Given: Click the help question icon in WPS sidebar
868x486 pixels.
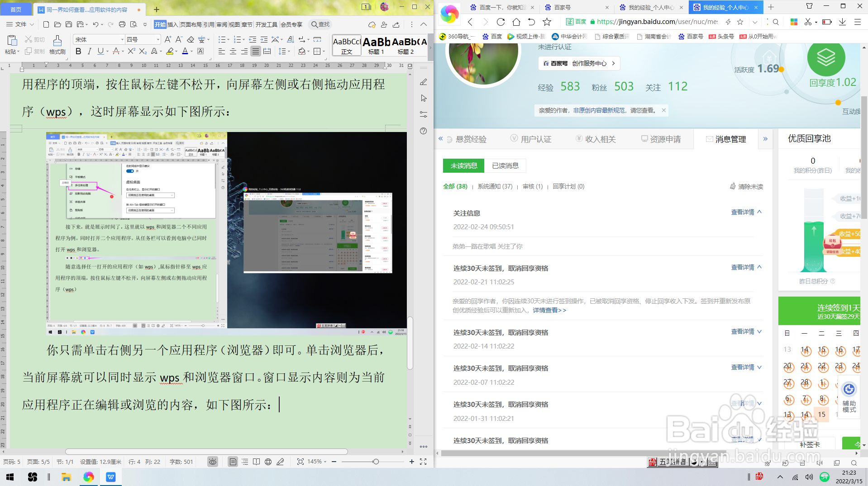Looking at the screenshot, I should point(424,131).
